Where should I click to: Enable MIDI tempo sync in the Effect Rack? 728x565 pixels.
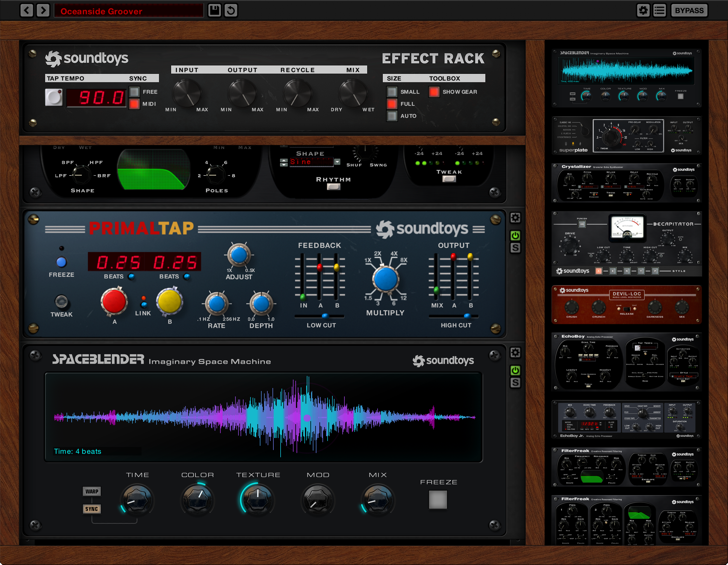[x=134, y=104]
